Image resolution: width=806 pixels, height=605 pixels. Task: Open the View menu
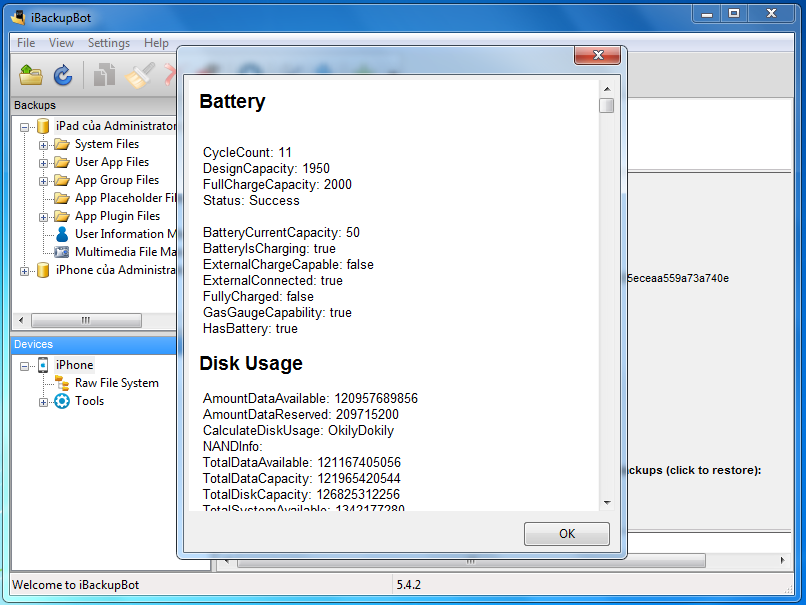(x=61, y=43)
